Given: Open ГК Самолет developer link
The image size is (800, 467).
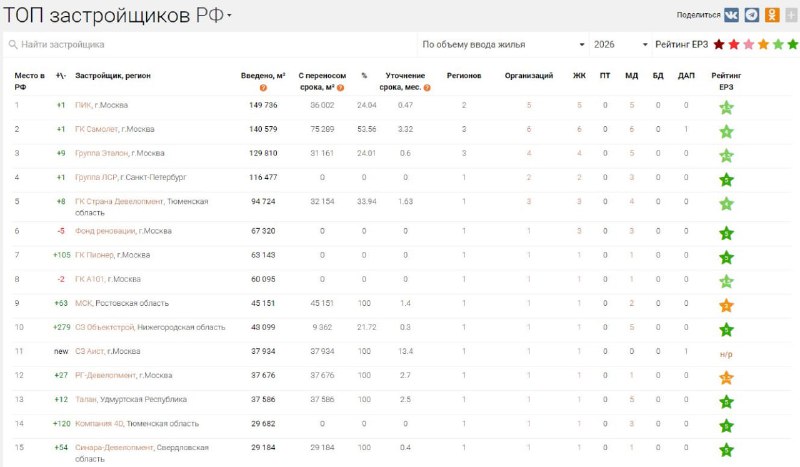Looking at the screenshot, I should 96,129.
